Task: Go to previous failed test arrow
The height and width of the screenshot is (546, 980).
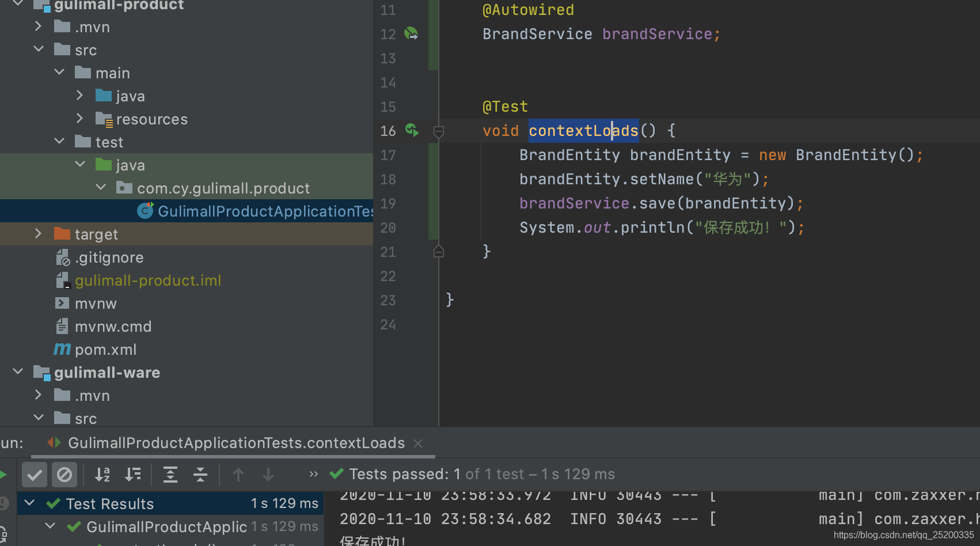Action: point(238,475)
